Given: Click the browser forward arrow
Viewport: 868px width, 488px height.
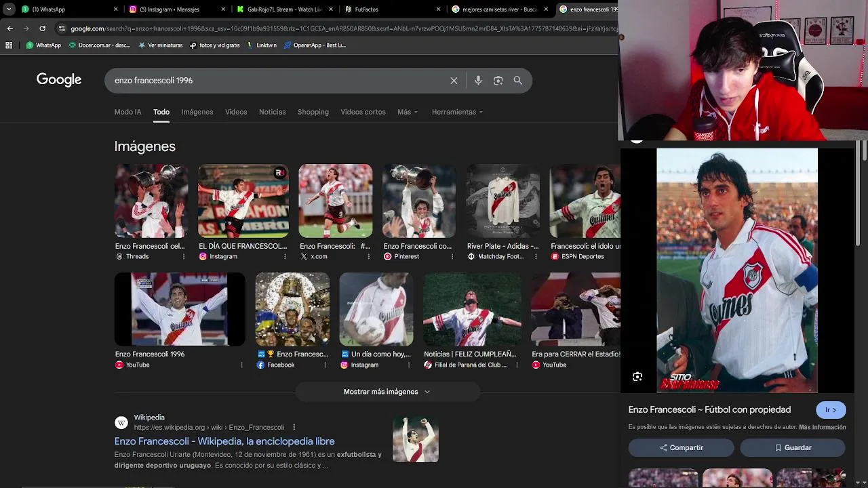Looking at the screenshot, I should pyautogui.click(x=26, y=28).
